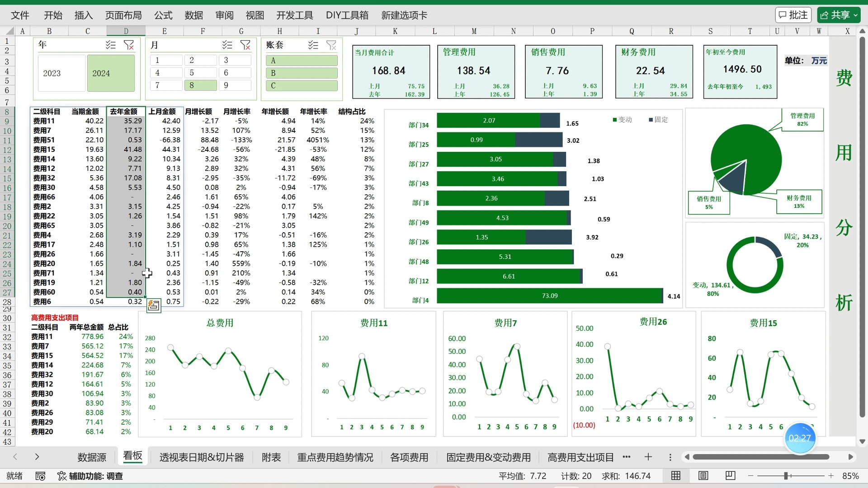Click the 费用51 row label
The height and width of the screenshot is (488, 868).
[x=44, y=140]
